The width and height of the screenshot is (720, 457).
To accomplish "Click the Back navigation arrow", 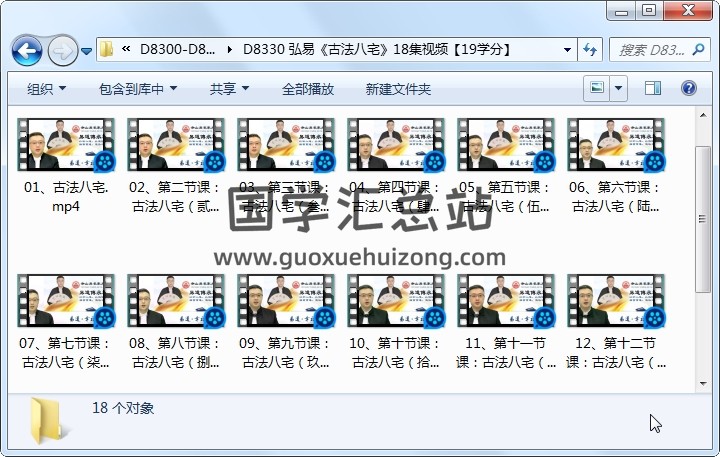I will 26,49.
